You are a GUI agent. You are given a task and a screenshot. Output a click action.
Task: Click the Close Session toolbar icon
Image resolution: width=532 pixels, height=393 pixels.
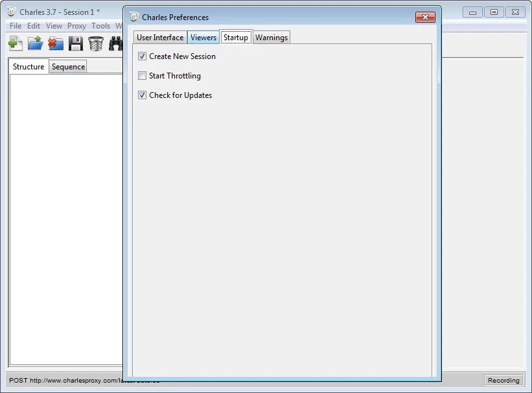[56, 43]
